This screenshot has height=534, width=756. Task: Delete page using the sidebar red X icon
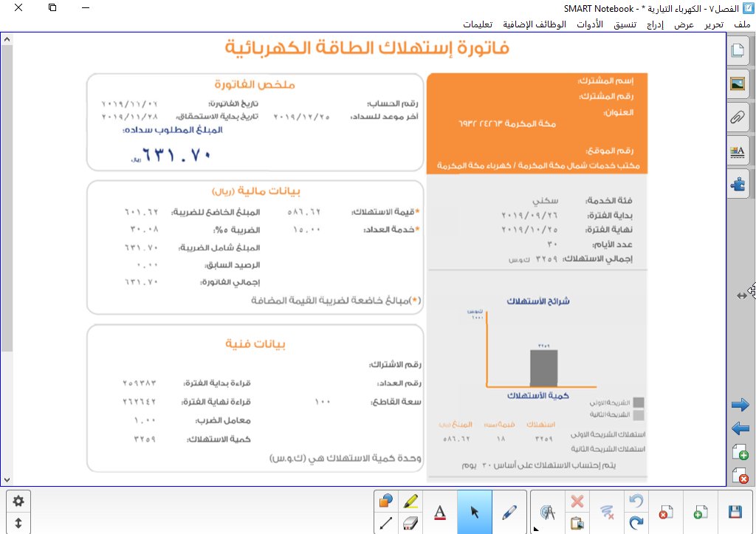point(740,476)
